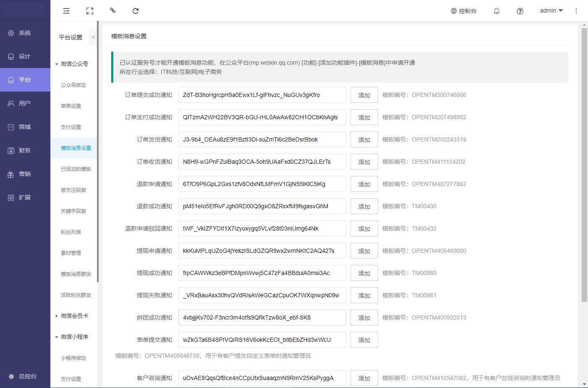Click the sidebar collapse menu icon
Screen dimensions: 588x388
point(66,11)
